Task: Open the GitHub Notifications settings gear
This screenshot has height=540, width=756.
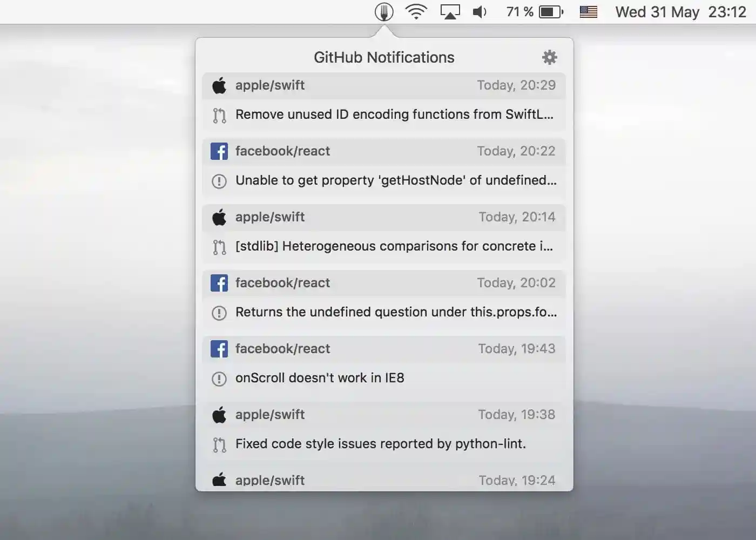Action: pos(549,57)
